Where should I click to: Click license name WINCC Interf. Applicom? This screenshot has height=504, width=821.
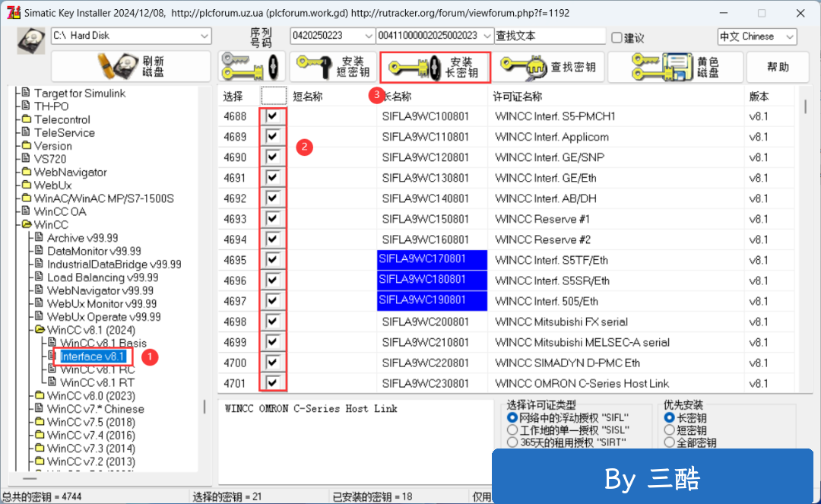click(x=552, y=137)
